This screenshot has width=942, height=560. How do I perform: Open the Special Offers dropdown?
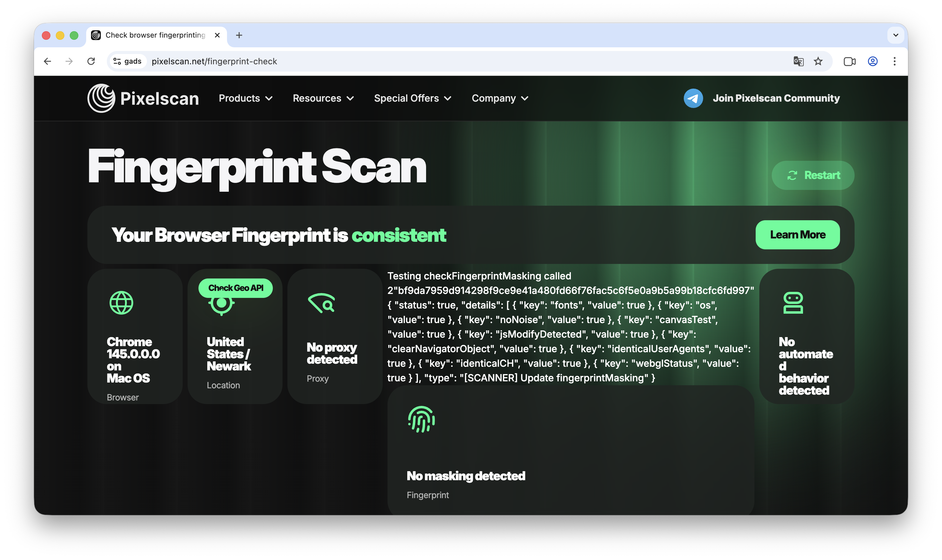412,98
